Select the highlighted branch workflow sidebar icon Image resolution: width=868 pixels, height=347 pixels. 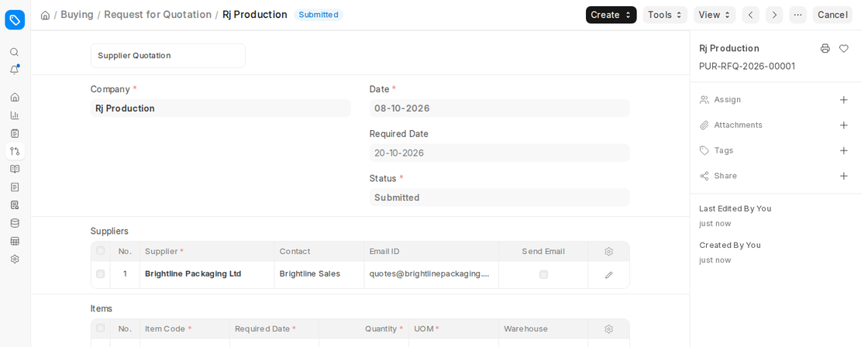point(15,151)
